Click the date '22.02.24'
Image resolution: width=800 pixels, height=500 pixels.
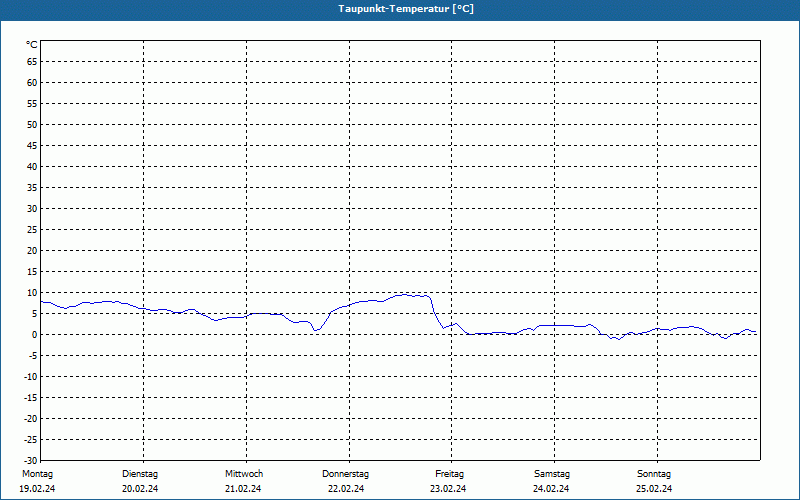[x=346, y=489]
